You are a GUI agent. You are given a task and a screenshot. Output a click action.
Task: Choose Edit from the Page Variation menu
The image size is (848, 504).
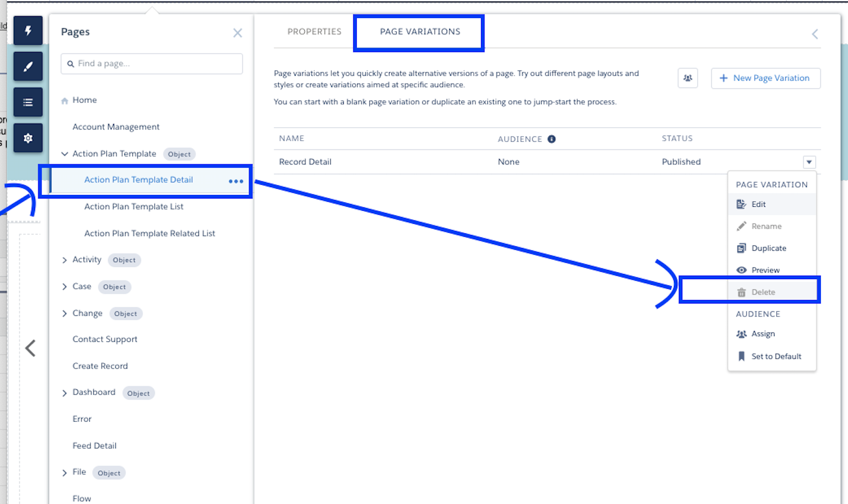[x=772, y=205]
